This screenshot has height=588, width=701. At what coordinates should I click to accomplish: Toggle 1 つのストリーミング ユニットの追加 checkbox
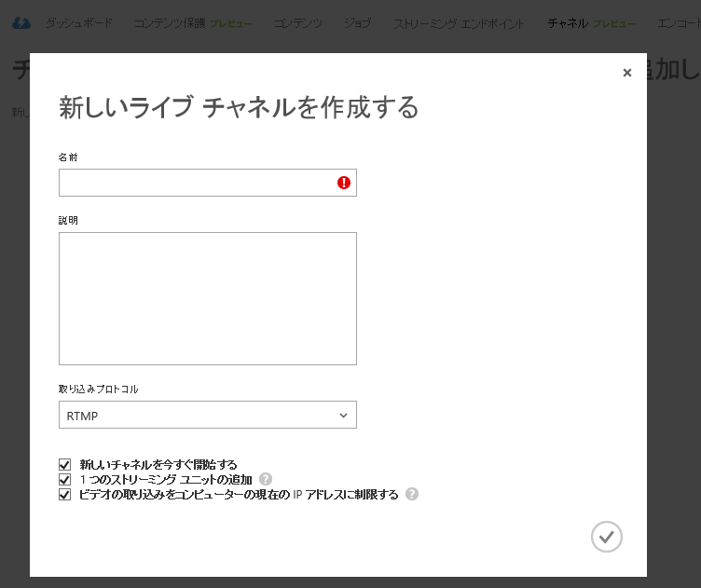pyautogui.click(x=64, y=479)
